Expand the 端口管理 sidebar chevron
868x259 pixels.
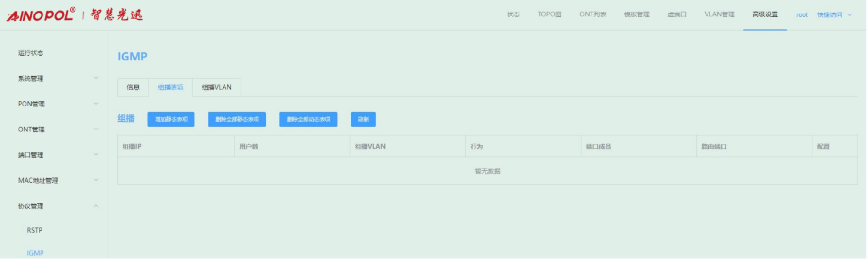[x=96, y=155]
